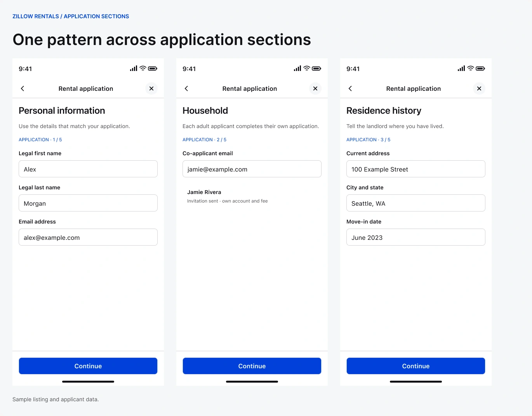
Task: Click the "Household" heading
Action: (205, 111)
